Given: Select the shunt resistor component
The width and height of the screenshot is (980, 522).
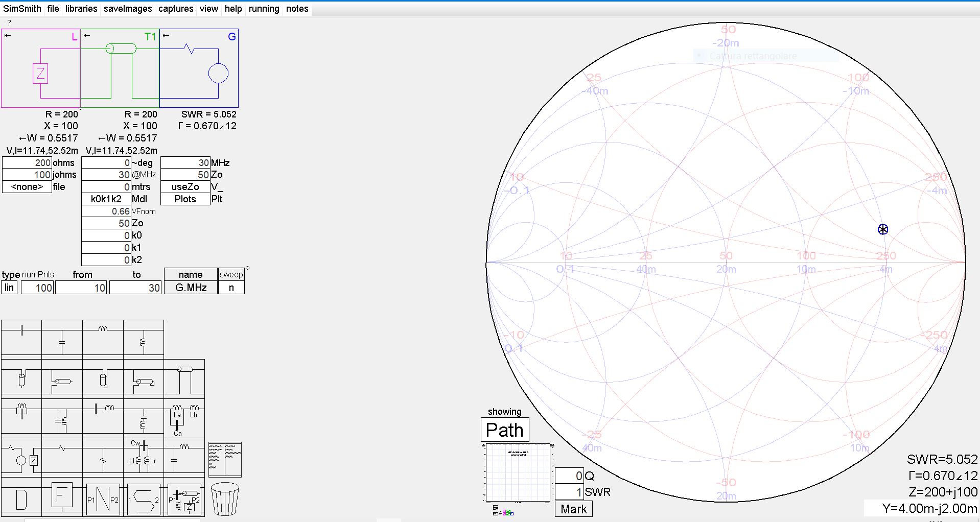Looking at the screenshot, I should (103, 457).
